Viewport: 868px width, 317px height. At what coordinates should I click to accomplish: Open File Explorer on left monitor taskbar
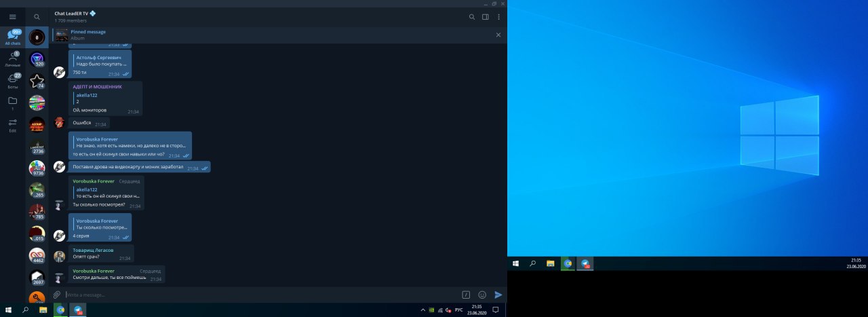[43, 310]
